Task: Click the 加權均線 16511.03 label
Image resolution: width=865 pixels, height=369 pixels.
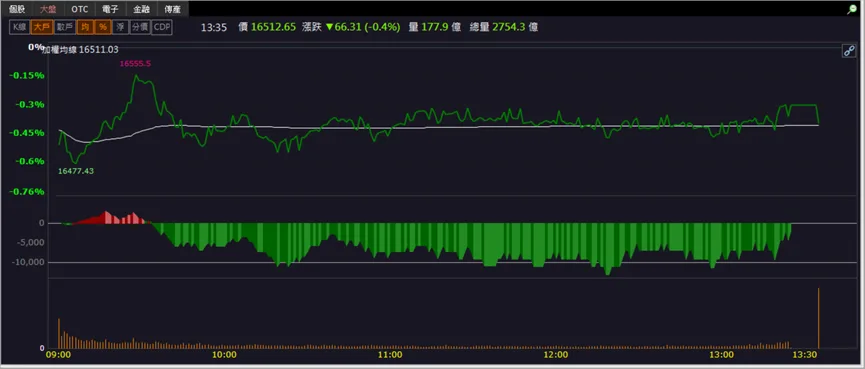Action: [x=82, y=50]
